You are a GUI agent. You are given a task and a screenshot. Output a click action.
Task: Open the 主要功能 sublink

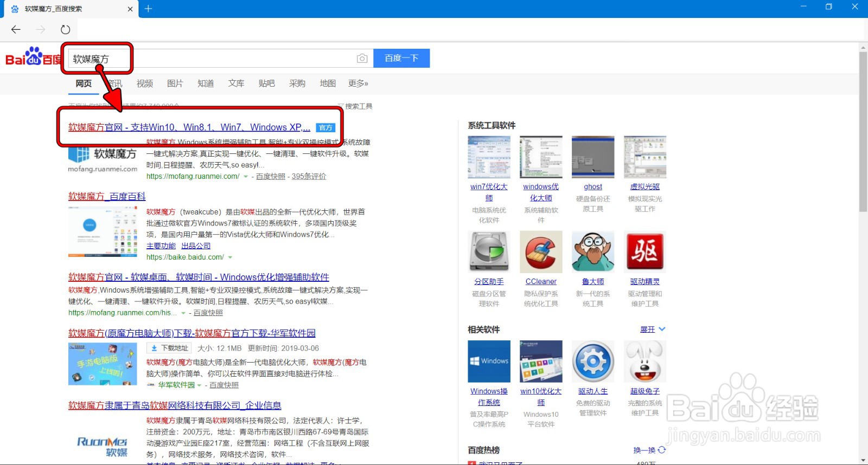pyautogui.click(x=161, y=246)
